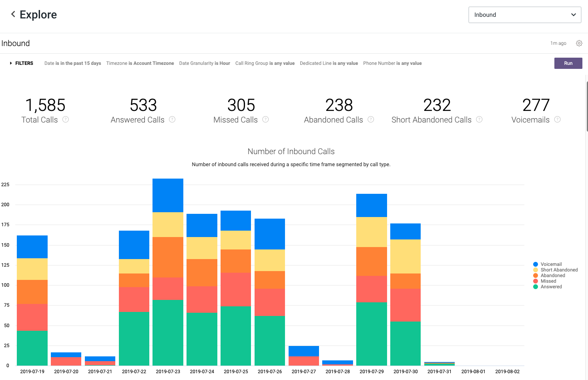Click the 1,585 Total Calls value
The width and height of the screenshot is (588, 380).
[45, 105]
